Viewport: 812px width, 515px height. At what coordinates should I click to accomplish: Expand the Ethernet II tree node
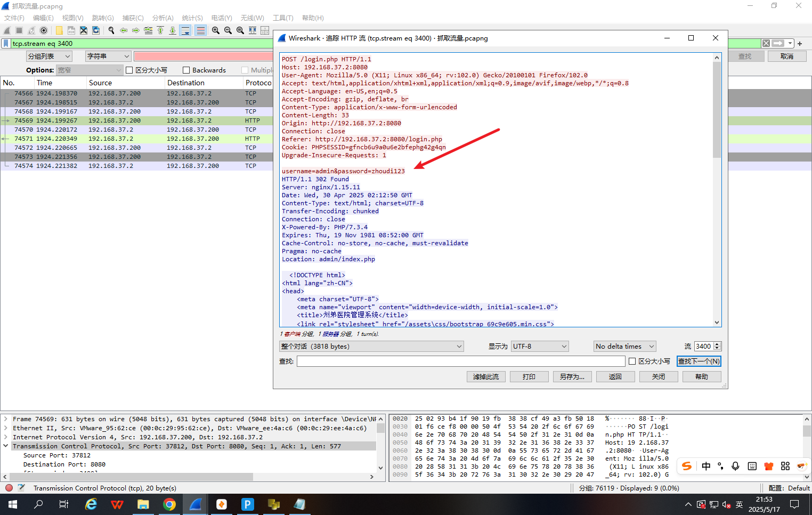[x=6, y=428]
